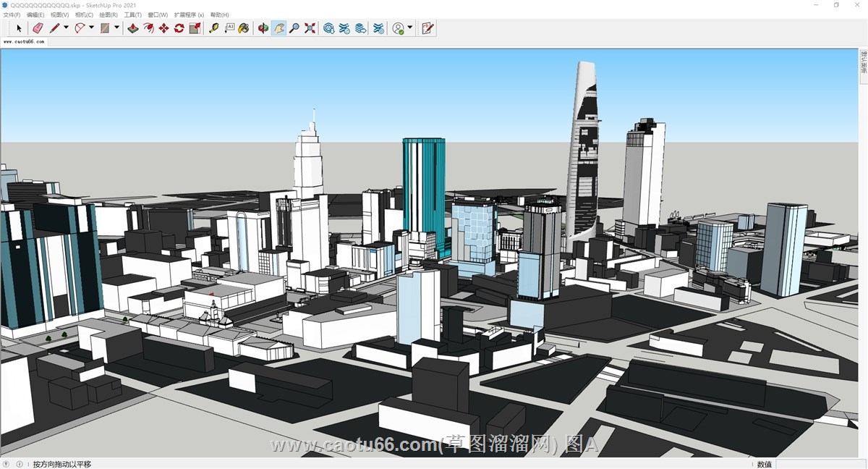
Task: Open the Extension Manager icon
Action: (x=378, y=28)
